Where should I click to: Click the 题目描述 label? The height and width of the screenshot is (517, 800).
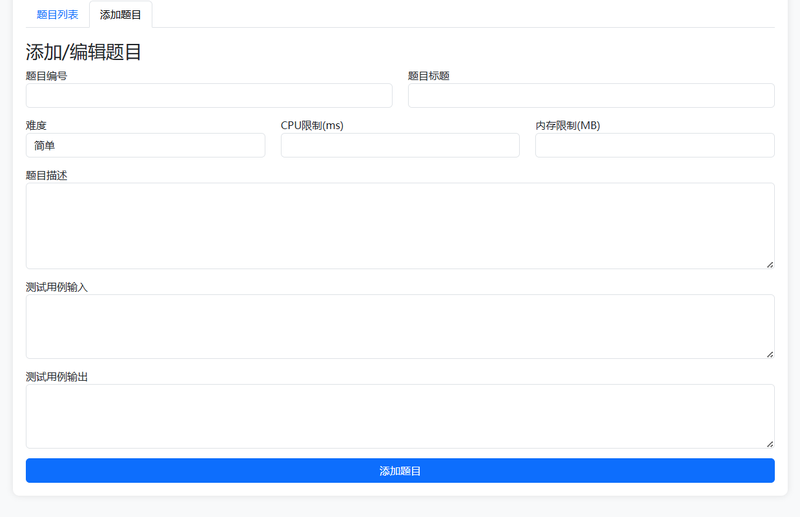(x=46, y=176)
